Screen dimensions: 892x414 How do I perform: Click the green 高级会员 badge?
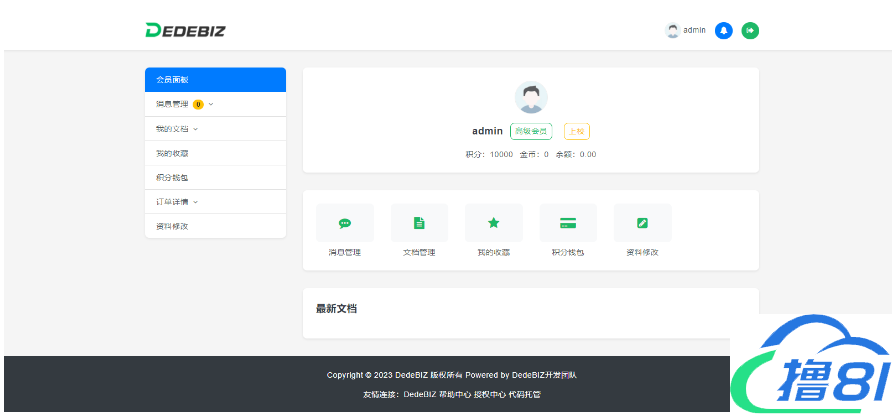click(x=530, y=131)
